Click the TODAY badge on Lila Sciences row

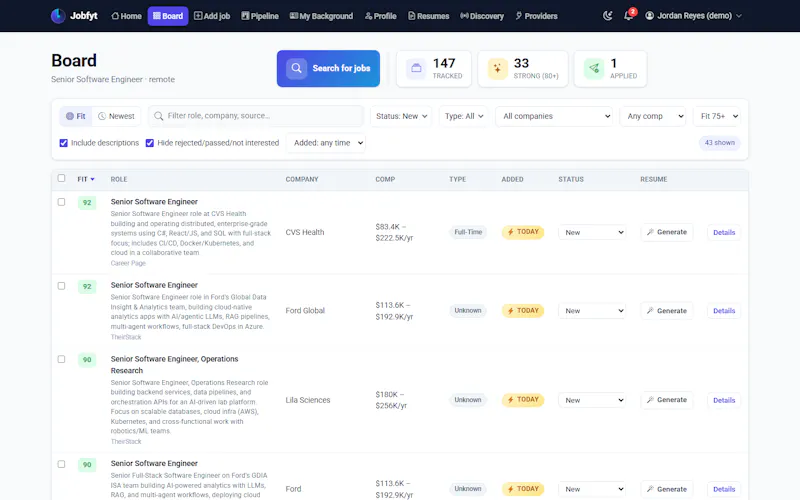(x=523, y=400)
